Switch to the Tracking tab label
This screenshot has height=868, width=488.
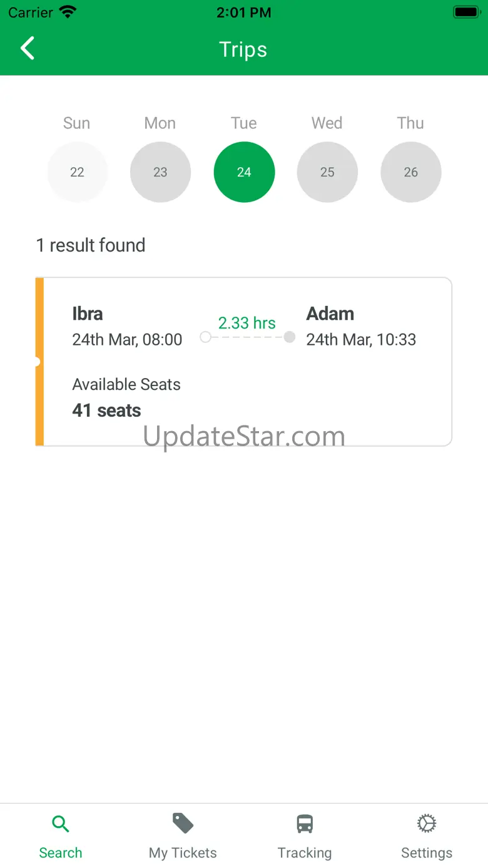click(305, 853)
